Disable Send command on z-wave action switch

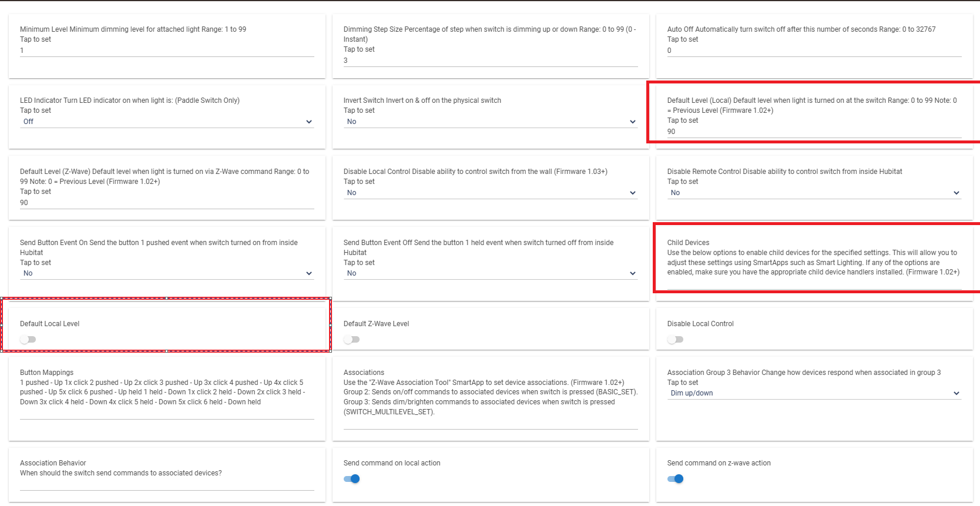pyautogui.click(x=675, y=479)
